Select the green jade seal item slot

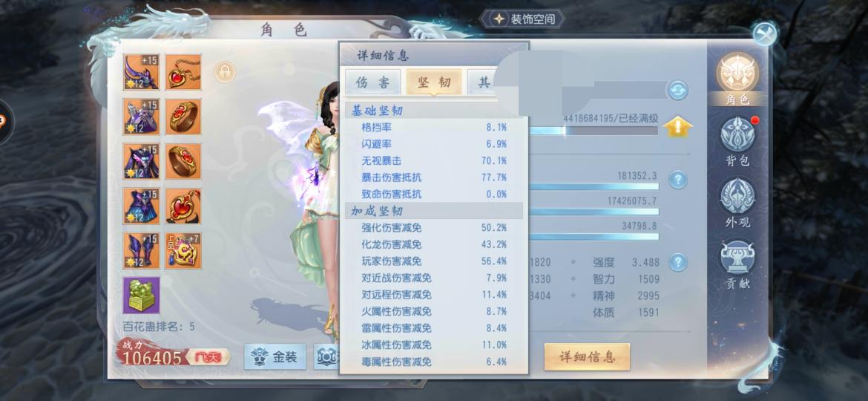tap(141, 296)
